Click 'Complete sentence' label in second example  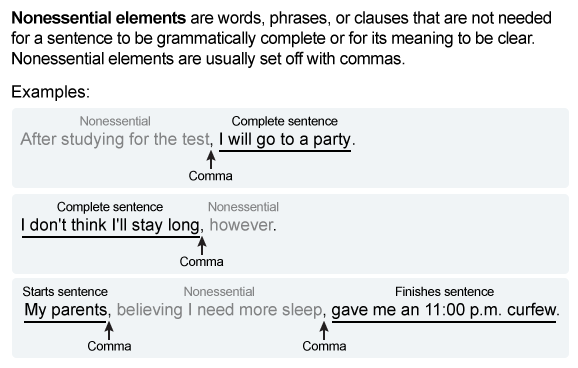point(110,207)
